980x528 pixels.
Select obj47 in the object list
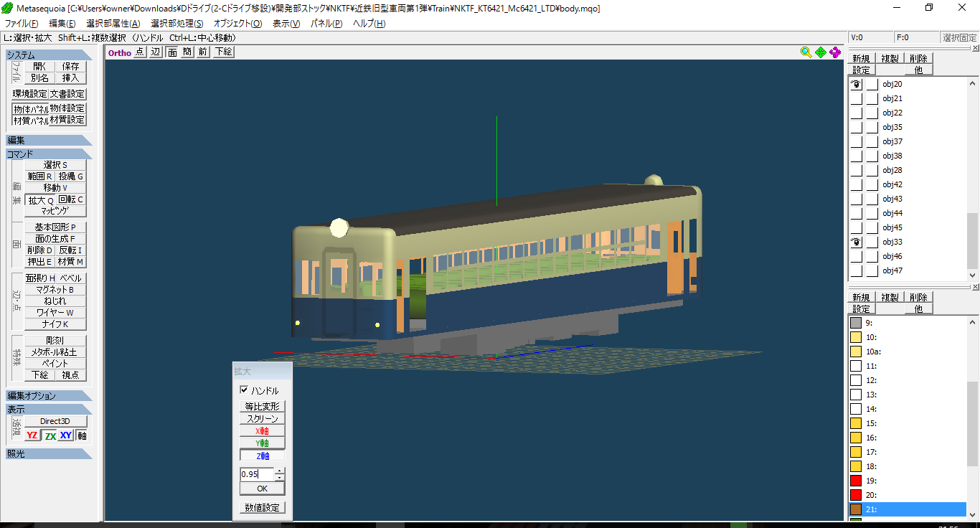click(892, 270)
